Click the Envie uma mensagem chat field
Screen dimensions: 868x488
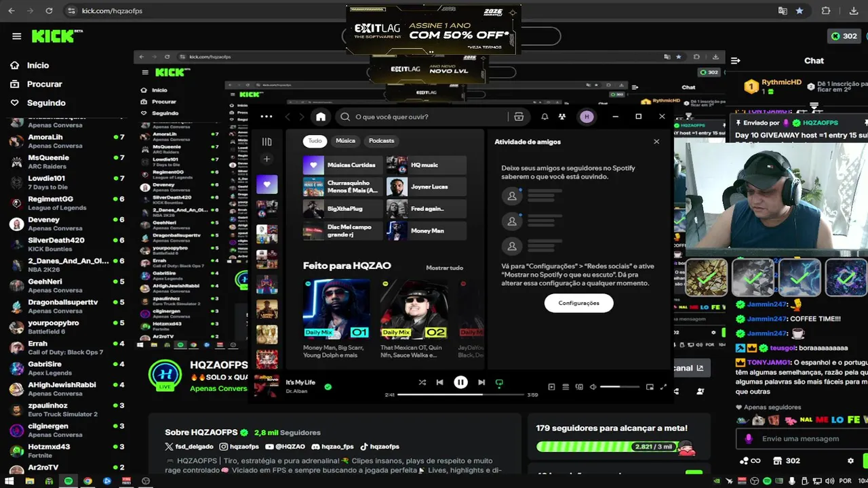click(800, 439)
